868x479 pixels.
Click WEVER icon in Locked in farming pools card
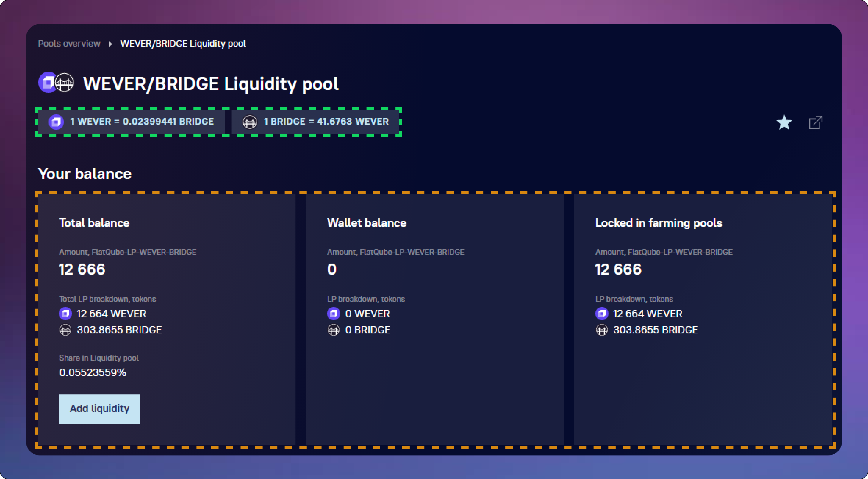602,314
